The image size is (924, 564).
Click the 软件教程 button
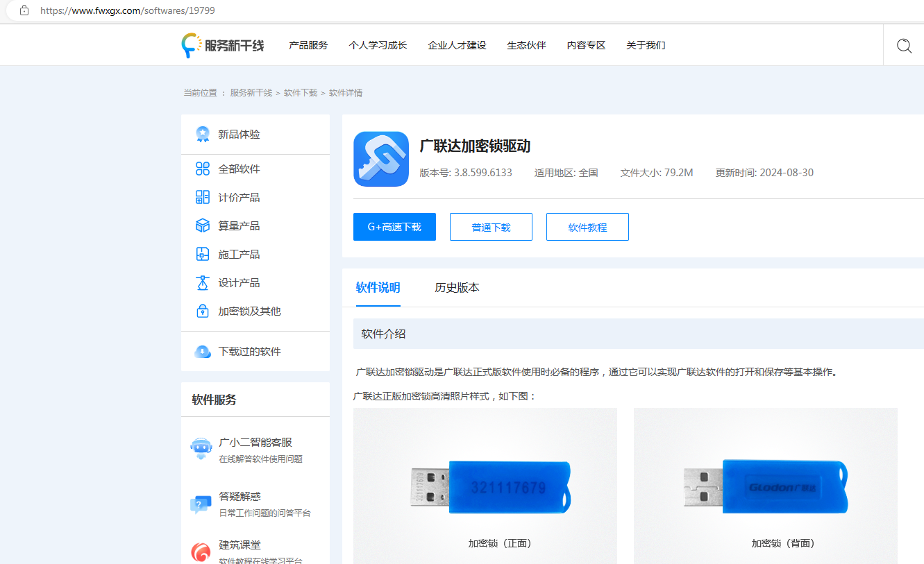click(587, 227)
